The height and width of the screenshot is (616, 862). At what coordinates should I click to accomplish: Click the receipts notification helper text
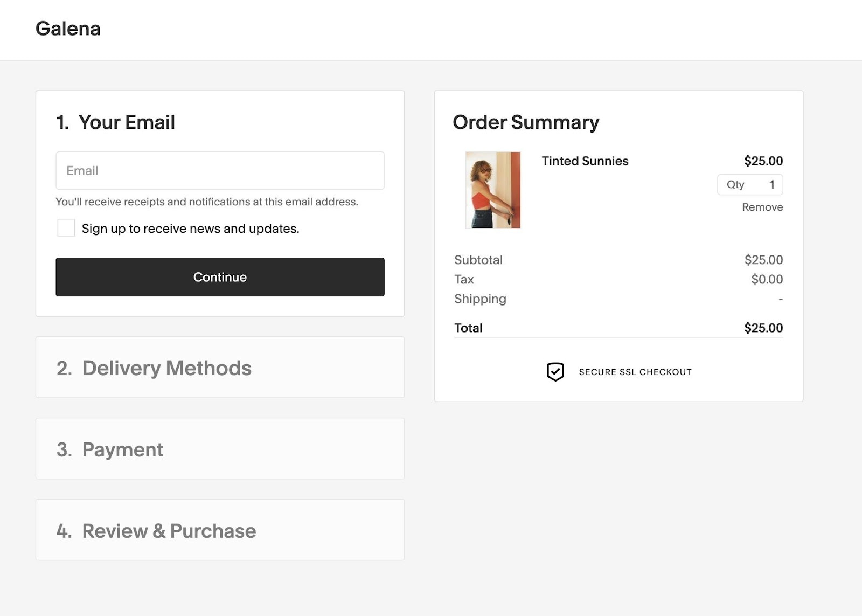(x=206, y=202)
